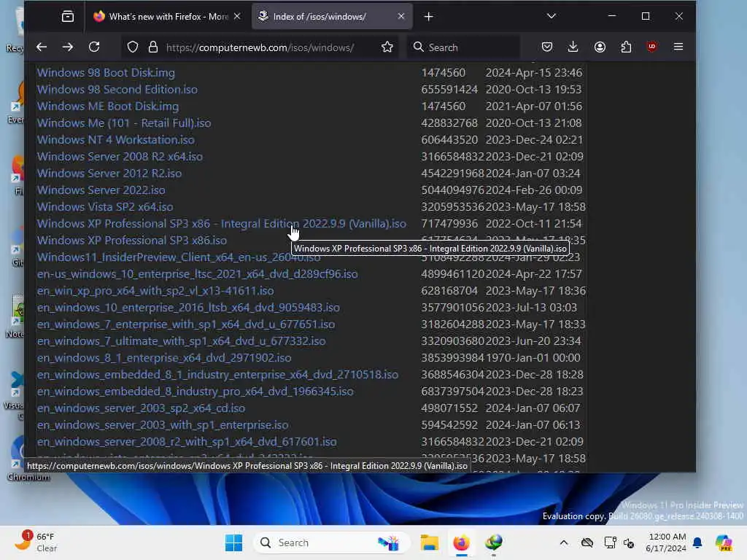This screenshot has height=560, width=747.
Task: Open Windows Server 2012 R2.iso link
Action: tap(109, 174)
